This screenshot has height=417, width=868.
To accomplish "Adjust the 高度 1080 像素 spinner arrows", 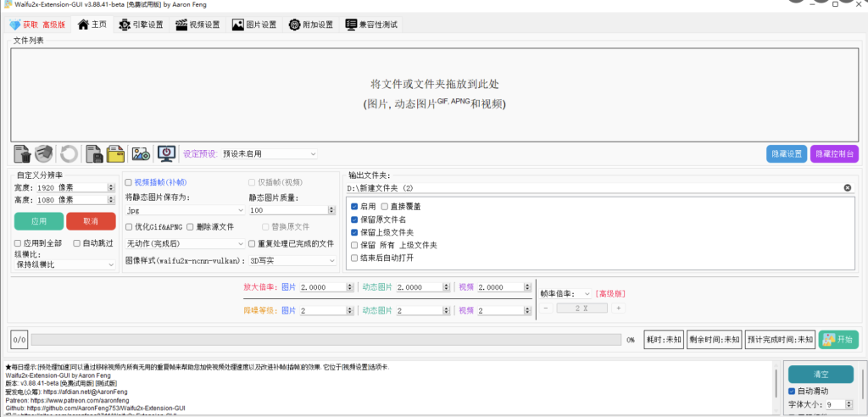I will tap(111, 200).
